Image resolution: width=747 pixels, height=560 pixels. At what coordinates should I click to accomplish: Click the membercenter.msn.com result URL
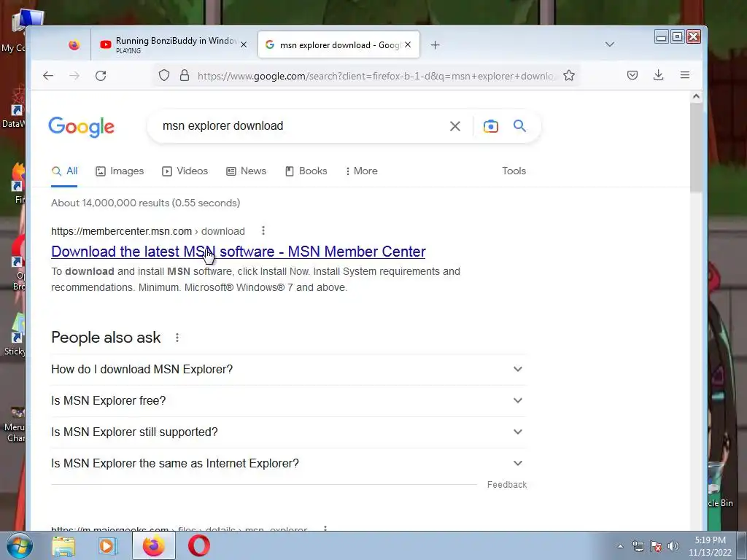147,231
